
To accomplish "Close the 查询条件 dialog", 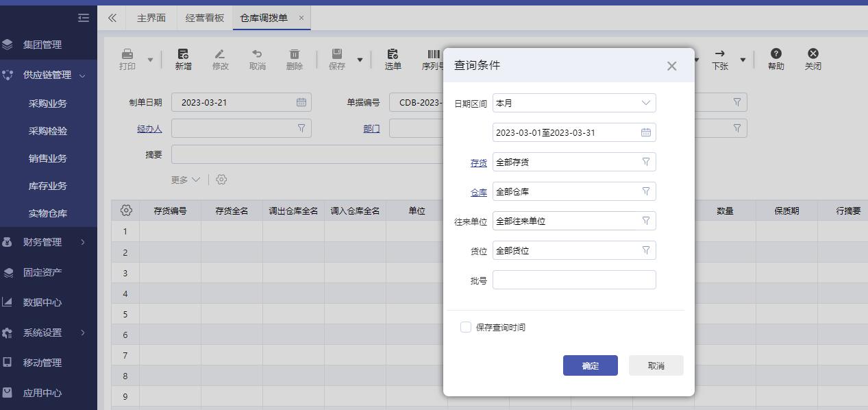I will point(671,66).
